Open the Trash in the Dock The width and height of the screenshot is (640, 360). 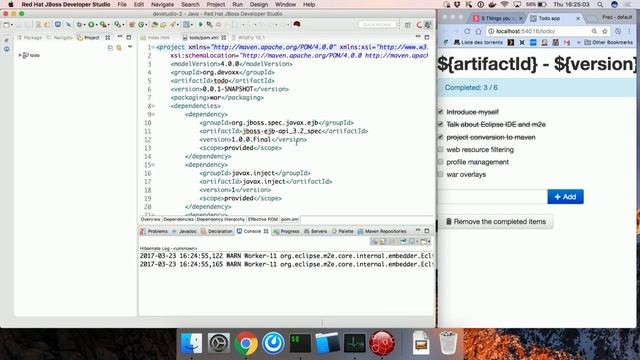pos(448,343)
